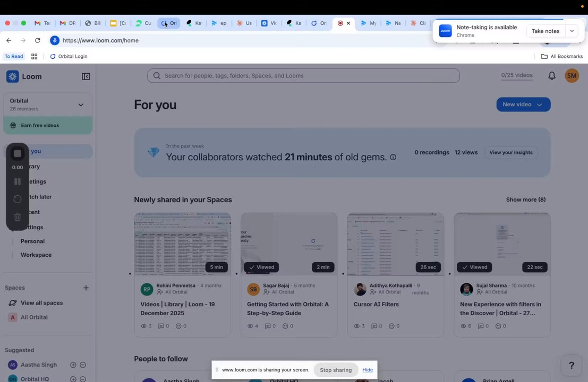Click the loom.com address bar
This screenshot has height=382, width=588.
(240, 40)
